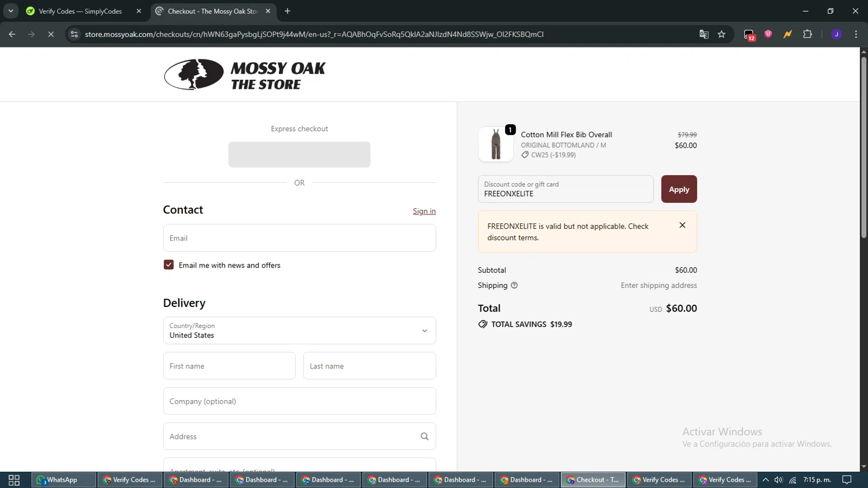Open the volume control in tray
The height and width of the screenshot is (488, 868).
779,480
